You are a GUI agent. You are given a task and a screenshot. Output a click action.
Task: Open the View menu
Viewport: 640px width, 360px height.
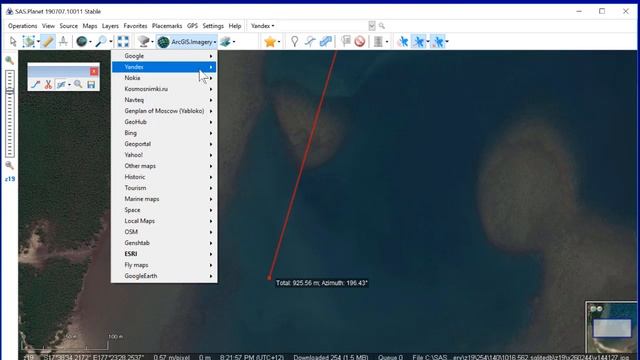coord(48,26)
